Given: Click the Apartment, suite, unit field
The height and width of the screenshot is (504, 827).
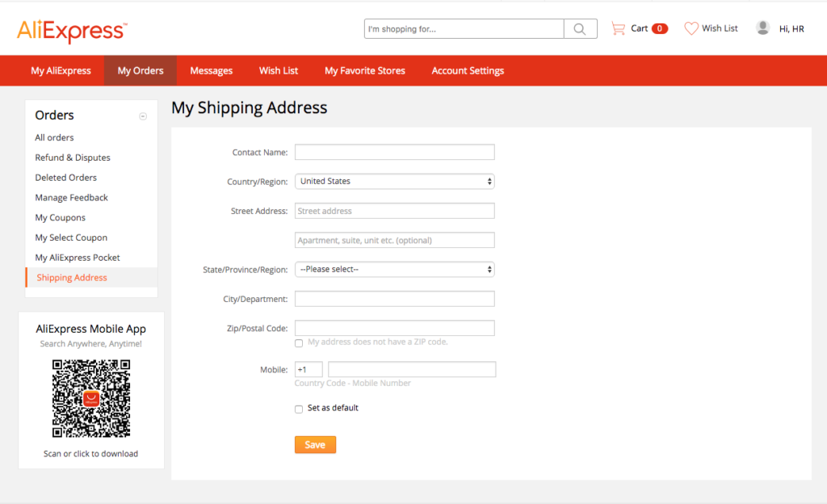Looking at the screenshot, I should coord(394,241).
